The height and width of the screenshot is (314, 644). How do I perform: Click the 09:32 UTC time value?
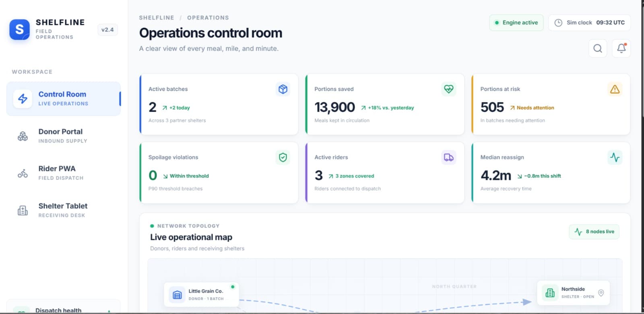611,23
